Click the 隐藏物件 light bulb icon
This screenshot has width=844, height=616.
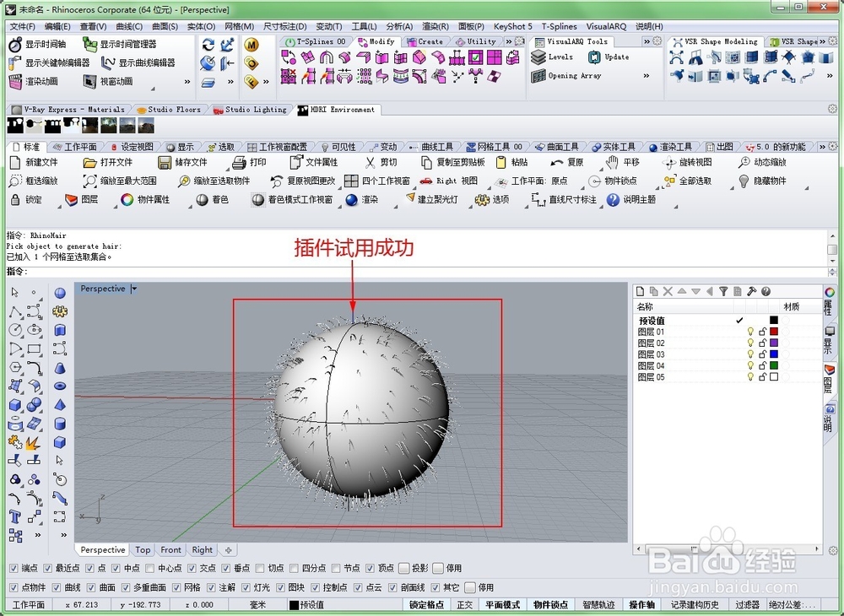pos(744,181)
